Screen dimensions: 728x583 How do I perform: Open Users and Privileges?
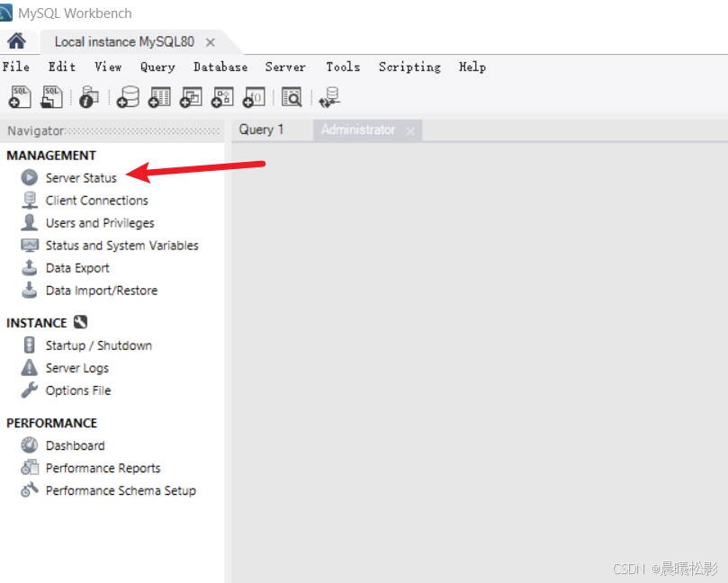click(100, 222)
